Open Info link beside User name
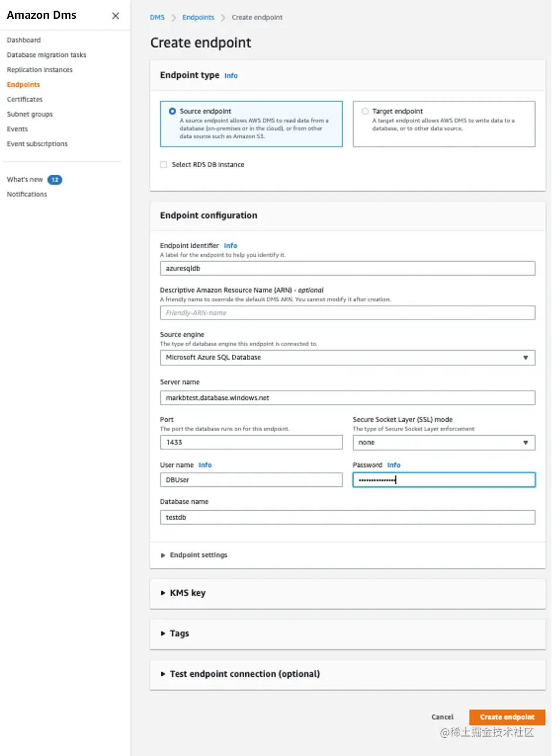Screen dimensions: 552x756 [205, 465]
